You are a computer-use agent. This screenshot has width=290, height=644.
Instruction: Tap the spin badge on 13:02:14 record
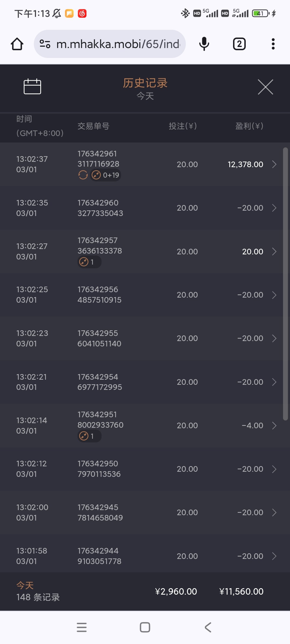point(89,436)
